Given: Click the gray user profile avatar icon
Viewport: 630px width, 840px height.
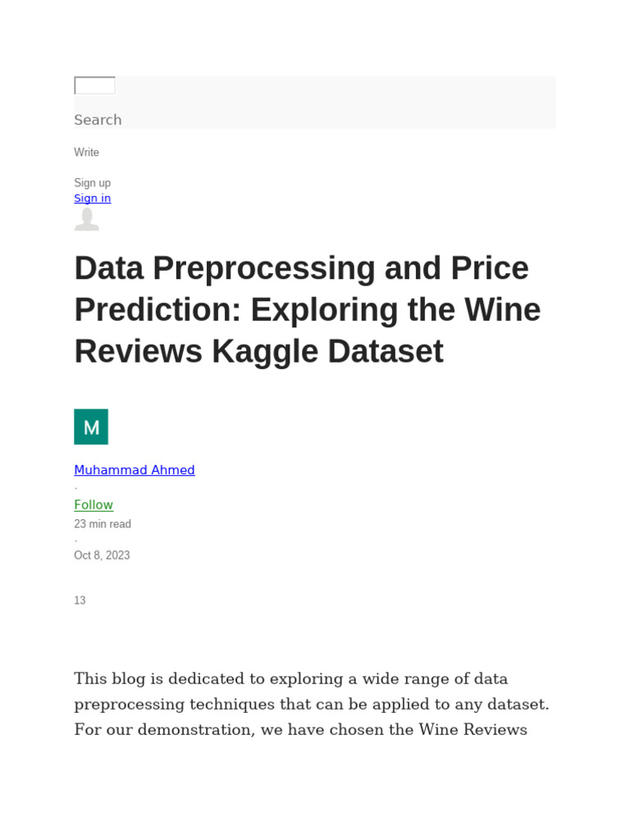Looking at the screenshot, I should click(x=86, y=219).
